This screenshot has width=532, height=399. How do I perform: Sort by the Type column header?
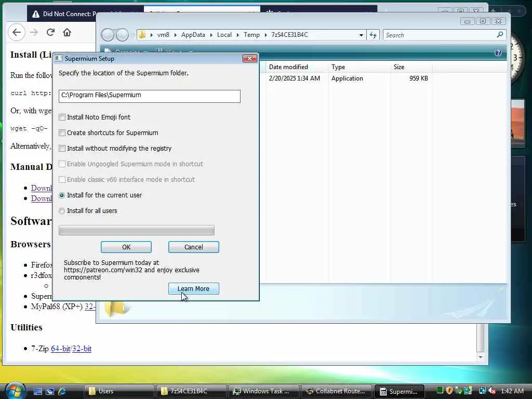pyautogui.click(x=359, y=67)
